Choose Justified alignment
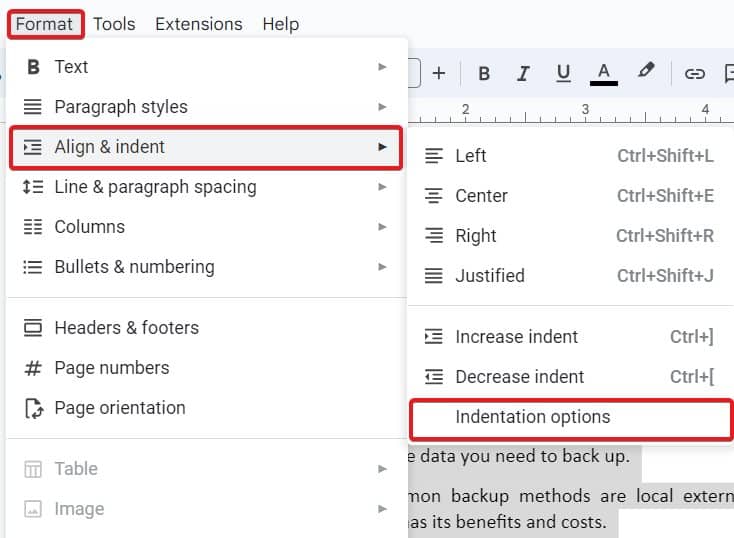This screenshot has height=538, width=734. pos(568,276)
